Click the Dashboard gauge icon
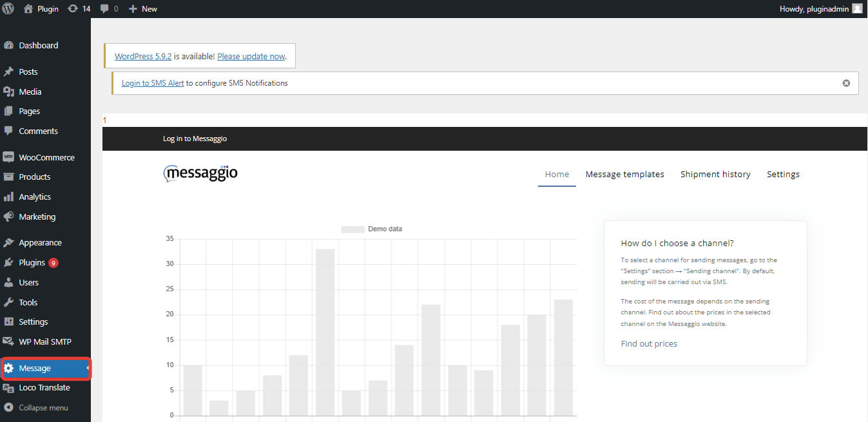 point(8,45)
